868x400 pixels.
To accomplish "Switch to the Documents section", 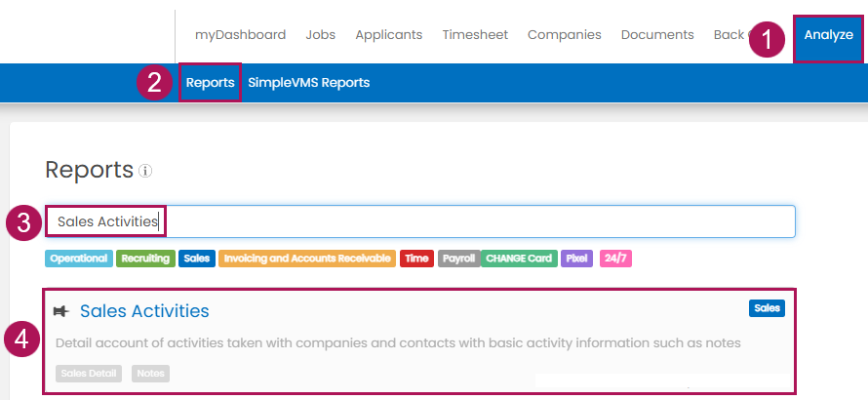I will 657,35.
